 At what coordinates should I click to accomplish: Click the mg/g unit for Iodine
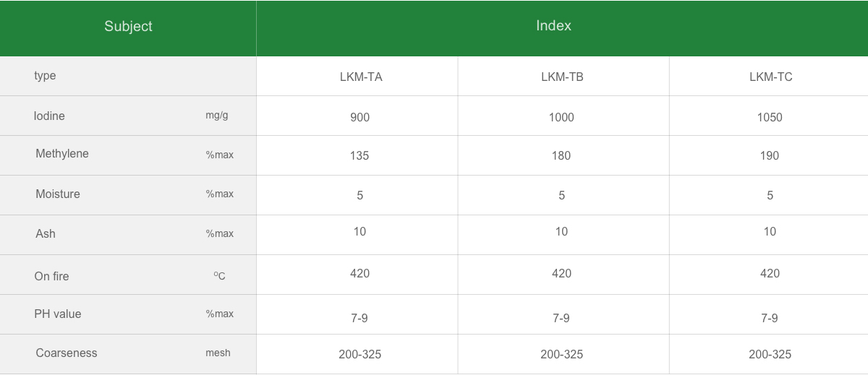(x=217, y=116)
